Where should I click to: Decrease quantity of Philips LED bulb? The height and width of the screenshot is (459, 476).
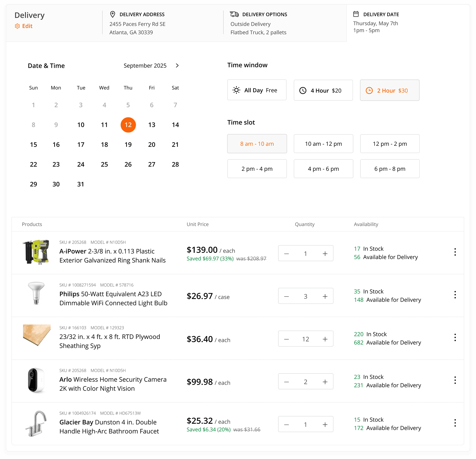pos(287,296)
